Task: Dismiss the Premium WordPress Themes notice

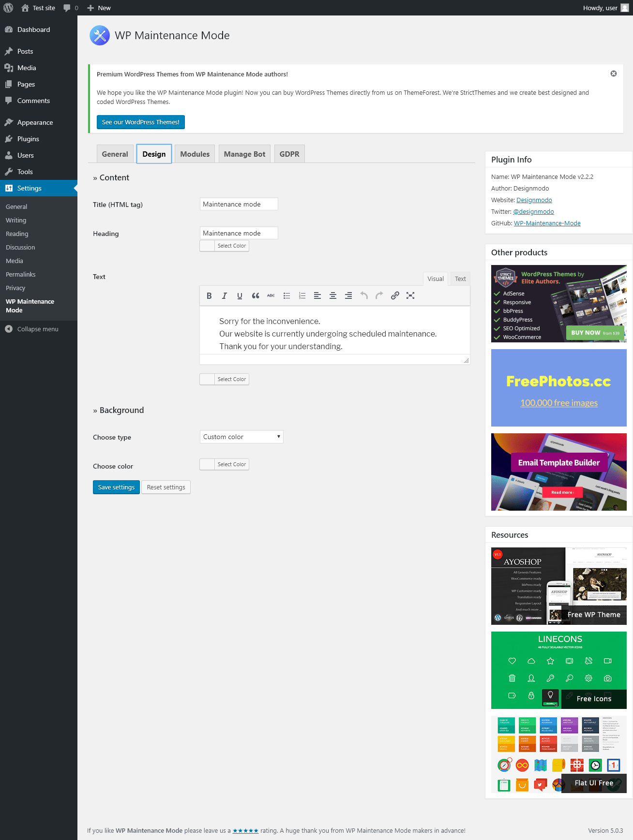Action: tap(614, 74)
